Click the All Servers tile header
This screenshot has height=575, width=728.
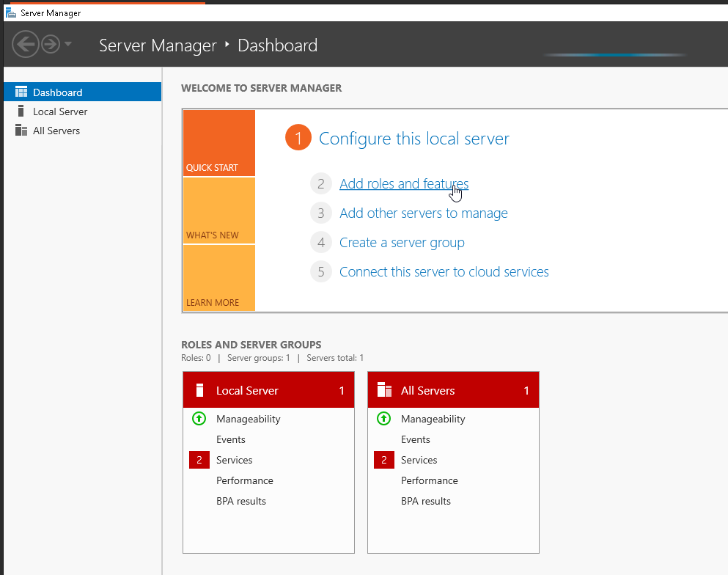pyautogui.click(x=453, y=390)
